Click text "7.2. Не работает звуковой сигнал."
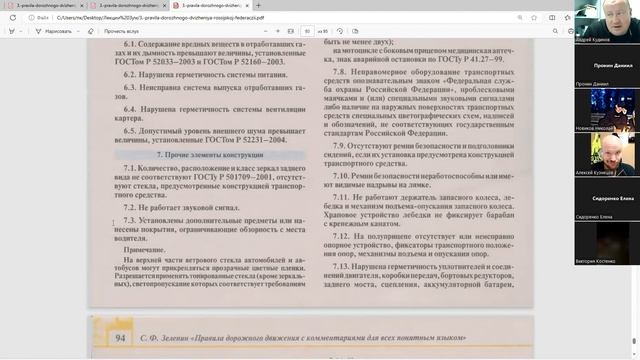 pyautogui.click(x=182, y=207)
